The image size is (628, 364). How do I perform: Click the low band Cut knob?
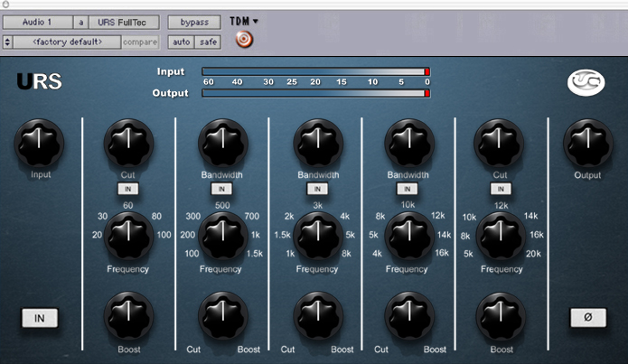click(x=128, y=143)
